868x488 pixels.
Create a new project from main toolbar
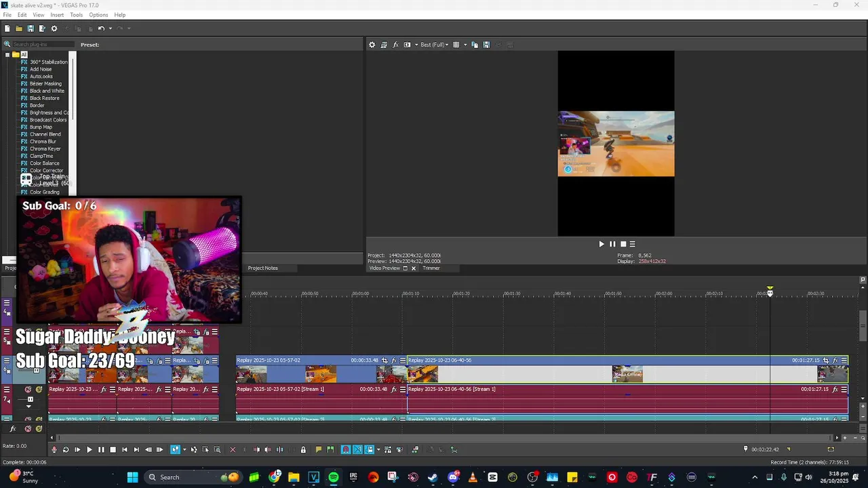click(7, 28)
